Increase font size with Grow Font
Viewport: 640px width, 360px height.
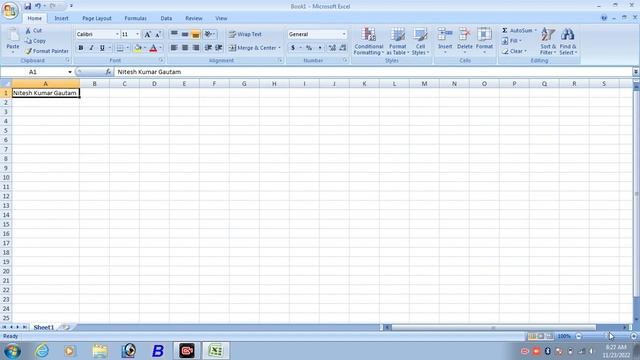(148, 34)
